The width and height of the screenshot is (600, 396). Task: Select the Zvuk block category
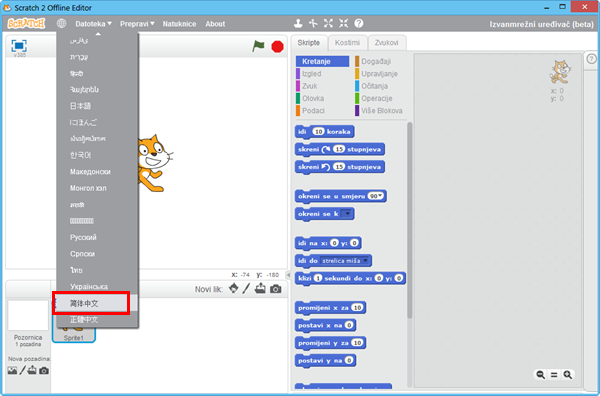pyautogui.click(x=322, y=86)
